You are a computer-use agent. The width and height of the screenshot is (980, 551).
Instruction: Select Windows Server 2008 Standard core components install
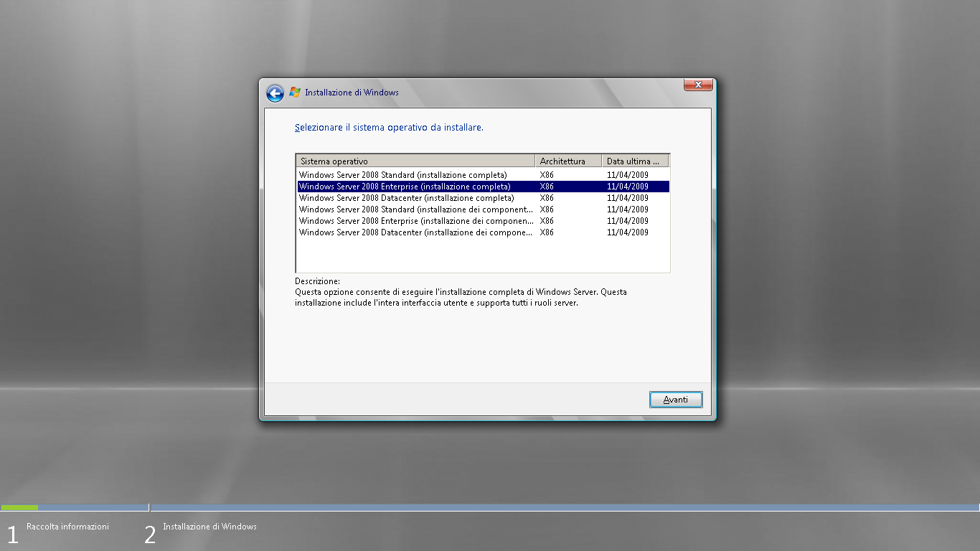[483, 209]
